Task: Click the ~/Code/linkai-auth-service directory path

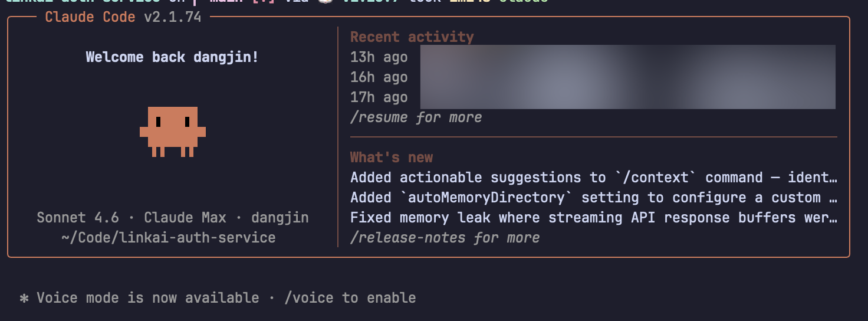Action: coord(168,238)
